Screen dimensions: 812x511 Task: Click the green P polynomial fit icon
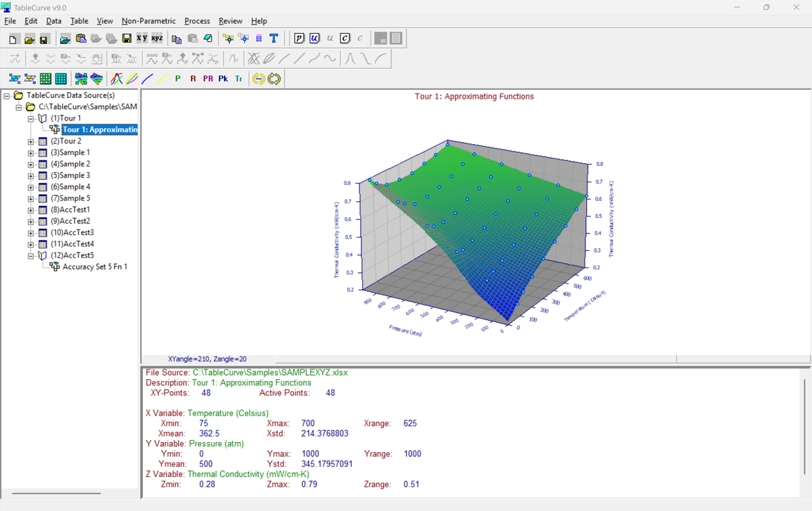[177, 79]
